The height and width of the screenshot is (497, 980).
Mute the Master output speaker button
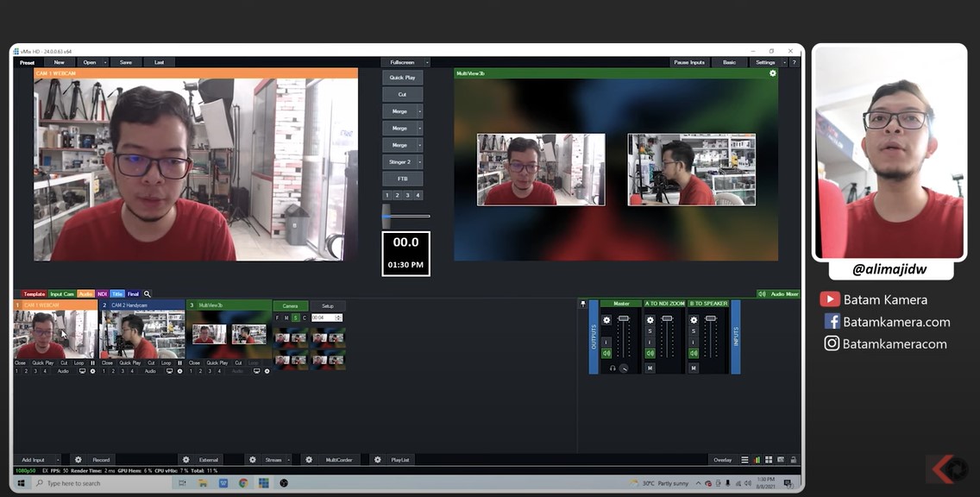[x=606, y=353]
